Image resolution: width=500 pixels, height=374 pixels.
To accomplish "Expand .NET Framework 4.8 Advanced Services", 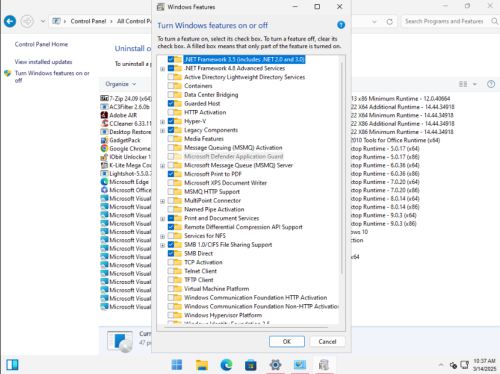I will point(162,69).
